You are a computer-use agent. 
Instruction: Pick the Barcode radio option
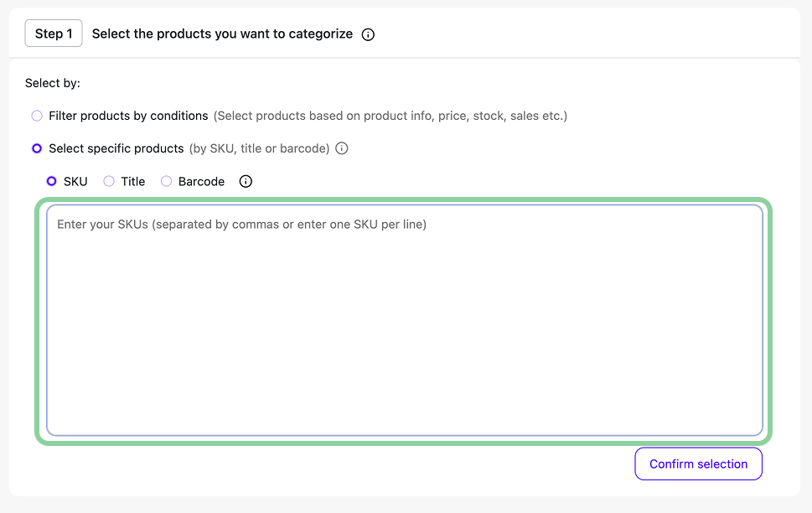(x=166, y=181)
